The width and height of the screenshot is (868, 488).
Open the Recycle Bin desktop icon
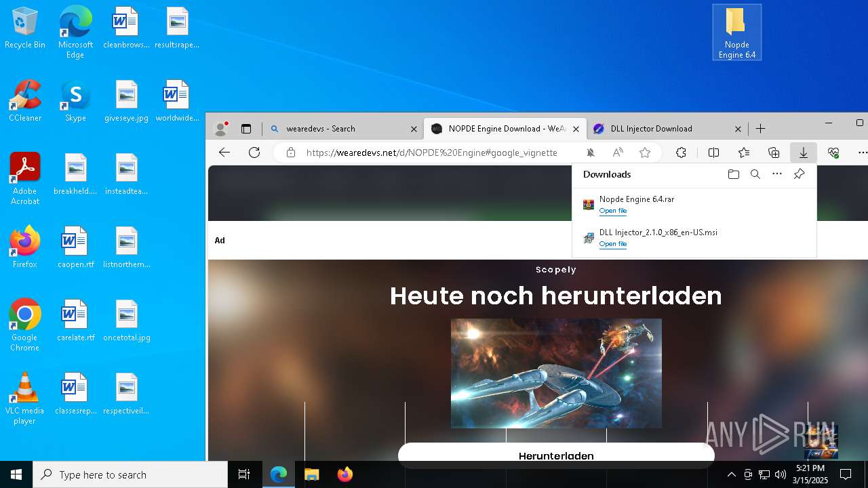[25, 28]
